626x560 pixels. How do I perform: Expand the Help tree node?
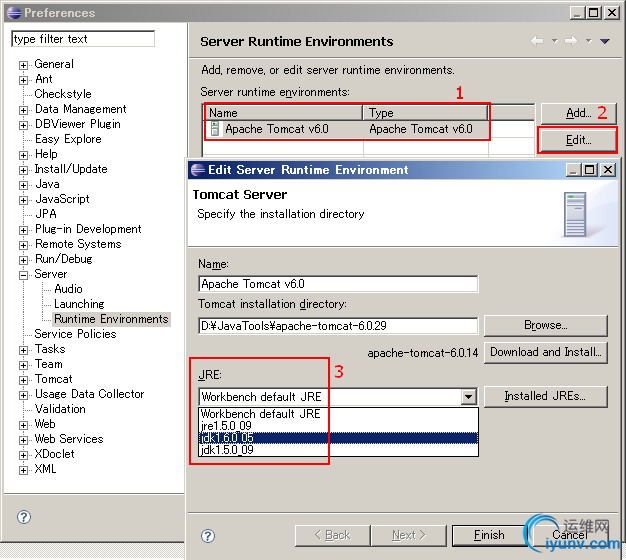point(24,155)
